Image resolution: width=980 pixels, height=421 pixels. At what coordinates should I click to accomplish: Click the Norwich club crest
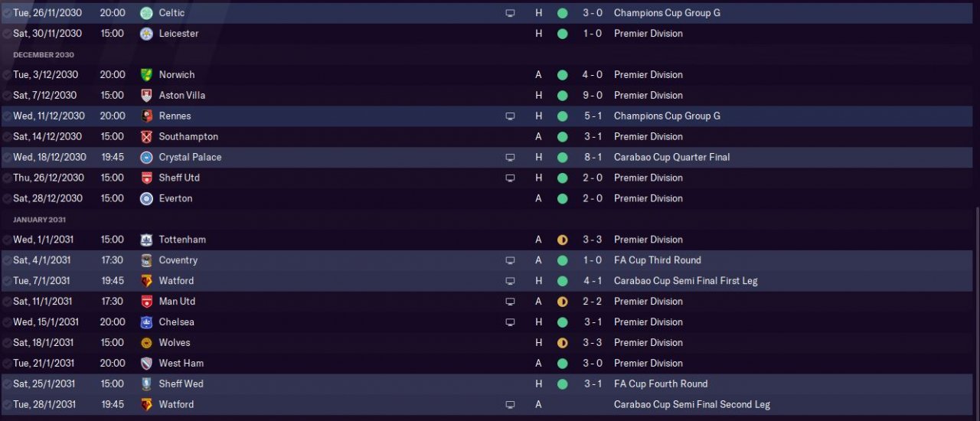tap(146, 75)
